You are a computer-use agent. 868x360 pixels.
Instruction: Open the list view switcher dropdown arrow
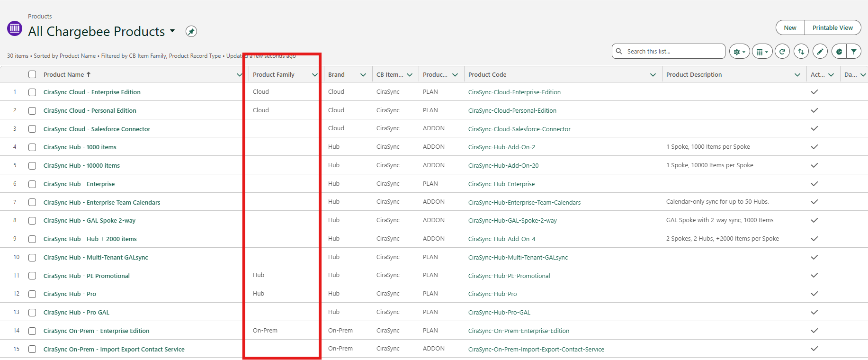pyautogui.click(x=172, y=31)
